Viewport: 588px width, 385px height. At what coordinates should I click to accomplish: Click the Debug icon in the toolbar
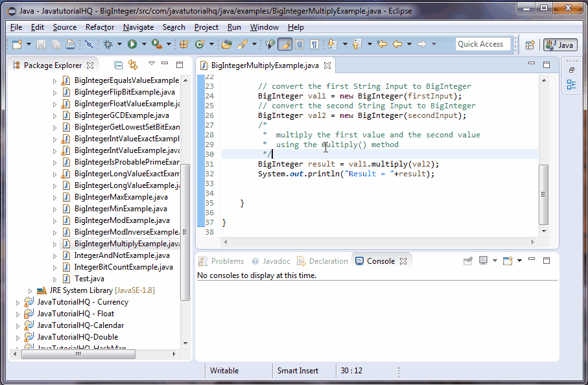tap(108, 44)
